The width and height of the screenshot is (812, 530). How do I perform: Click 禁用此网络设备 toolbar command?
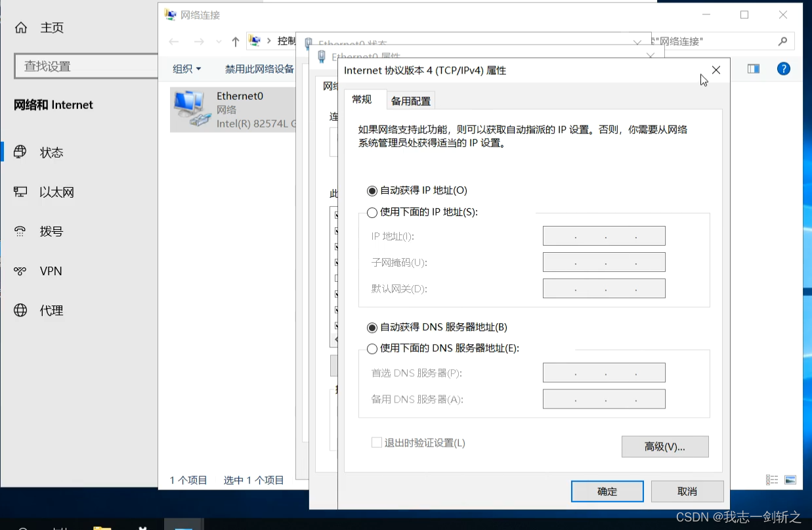tap(259, 68)
